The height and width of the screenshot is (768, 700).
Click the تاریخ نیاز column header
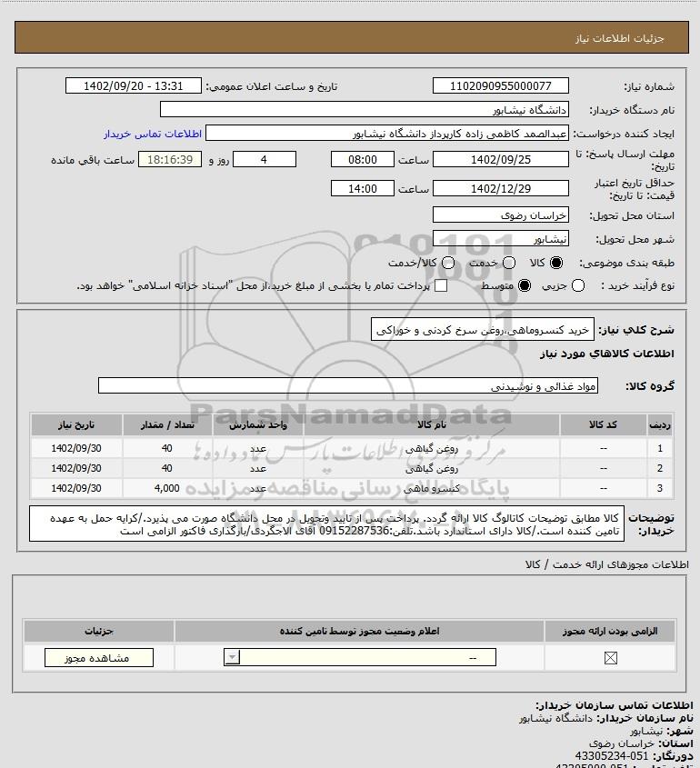point(76,425)
